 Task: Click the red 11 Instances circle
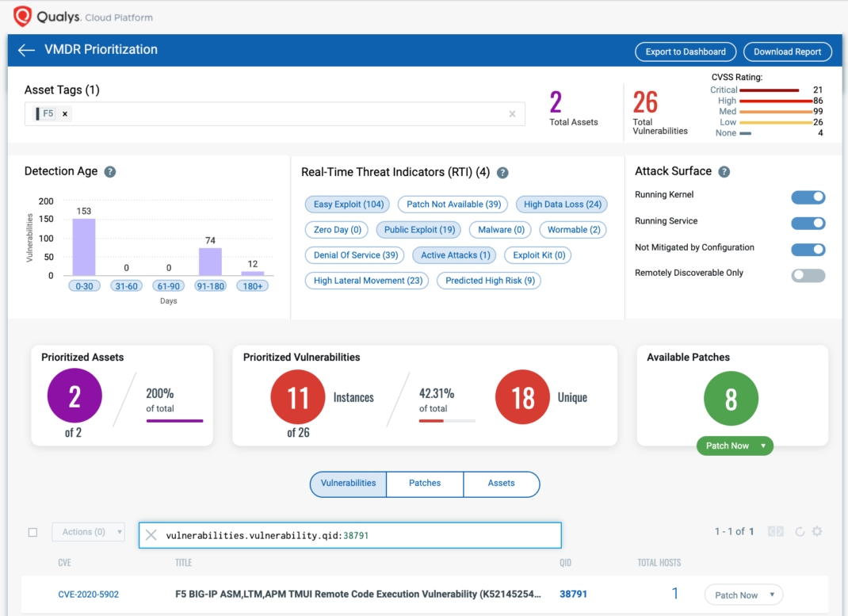tap(298, 397)
